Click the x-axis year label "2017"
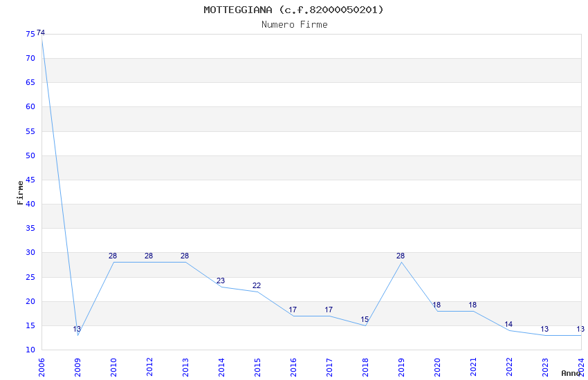588x380 pixels. [329, 368]
